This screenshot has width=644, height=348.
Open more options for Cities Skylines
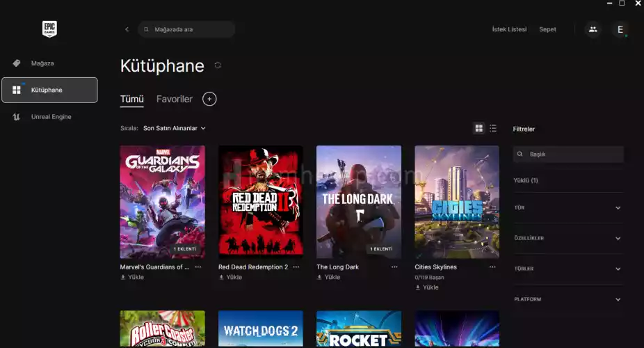point(492,267)
